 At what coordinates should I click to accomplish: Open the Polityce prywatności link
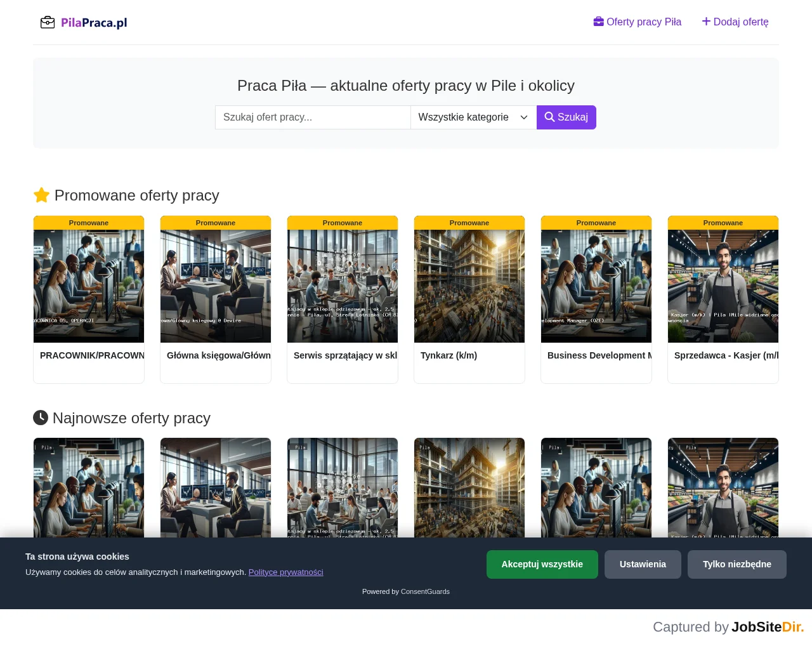(x=285, y=572)
